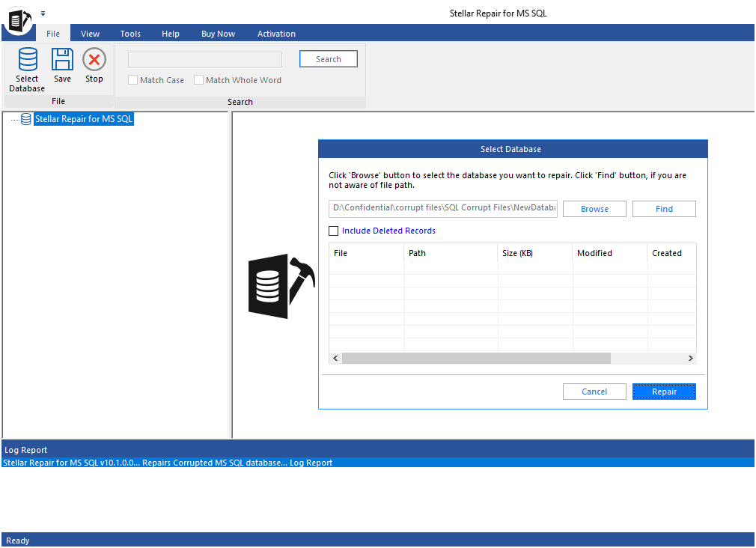Open the Help menu
This screenshot has width=756, height=548.
(x=170, y=33)
